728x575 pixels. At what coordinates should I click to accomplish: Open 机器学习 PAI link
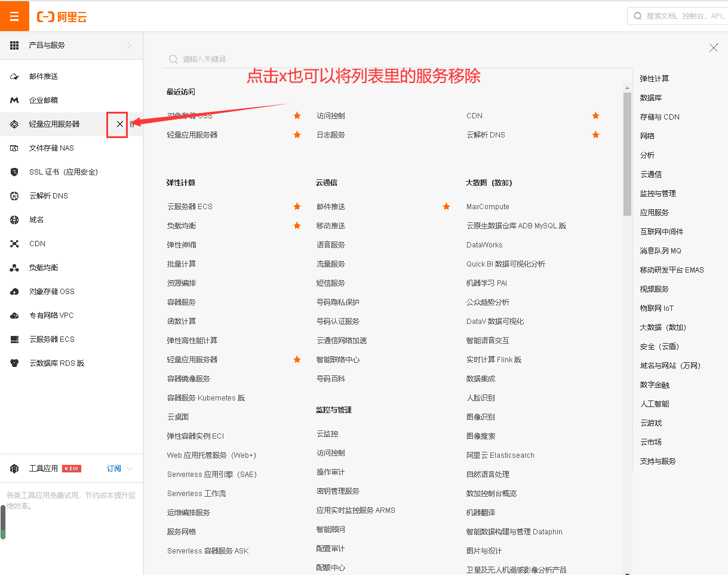487,283
